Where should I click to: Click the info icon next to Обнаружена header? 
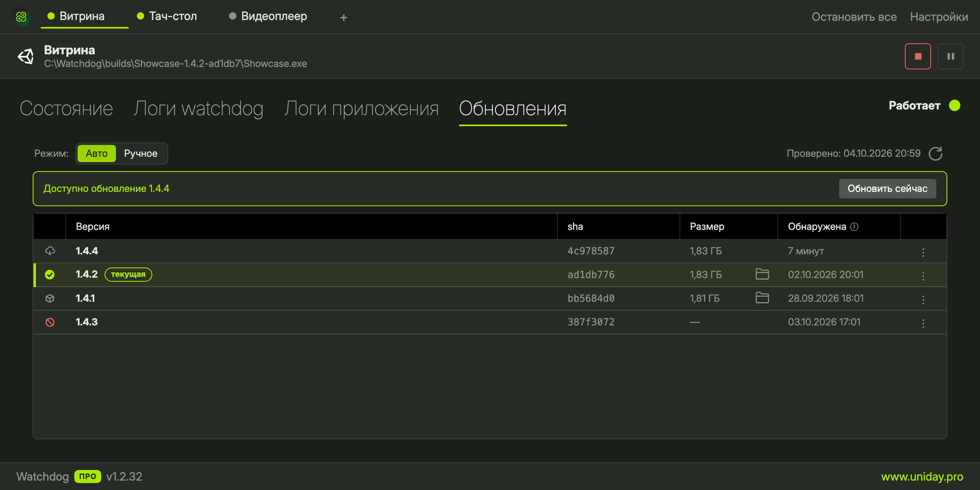(x=854, y=227)
